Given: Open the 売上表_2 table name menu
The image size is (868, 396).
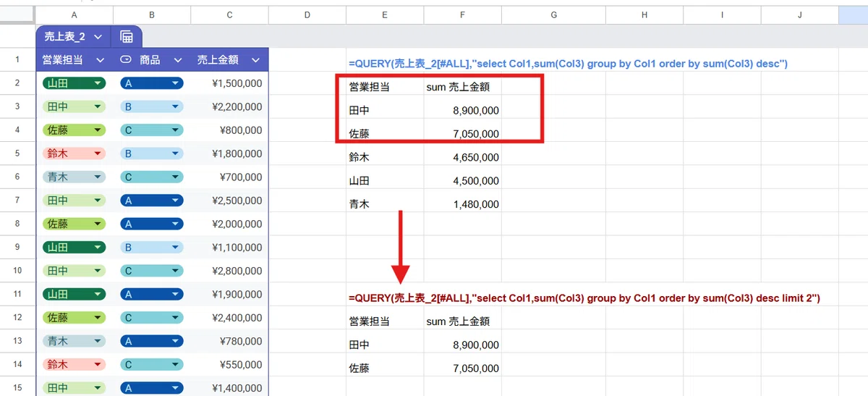Looking at the screenshot, I should point(98,37).
